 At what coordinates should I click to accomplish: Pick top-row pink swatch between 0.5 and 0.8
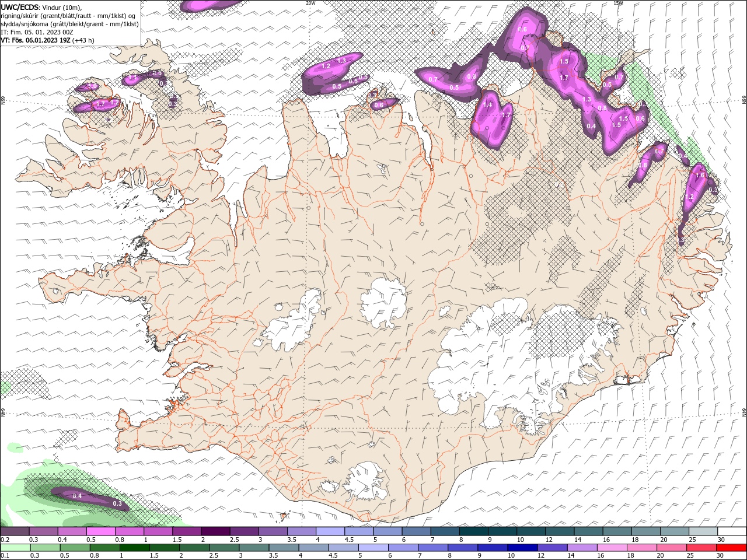pos(101,531)
